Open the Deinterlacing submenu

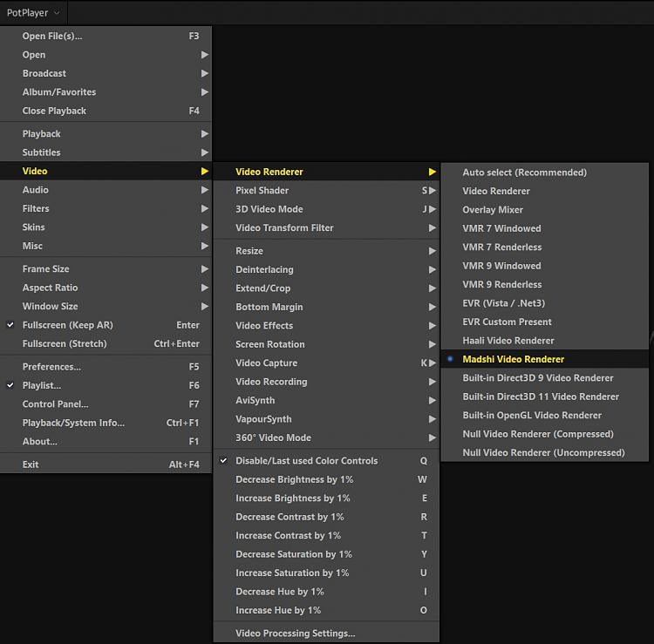[327, 269]
